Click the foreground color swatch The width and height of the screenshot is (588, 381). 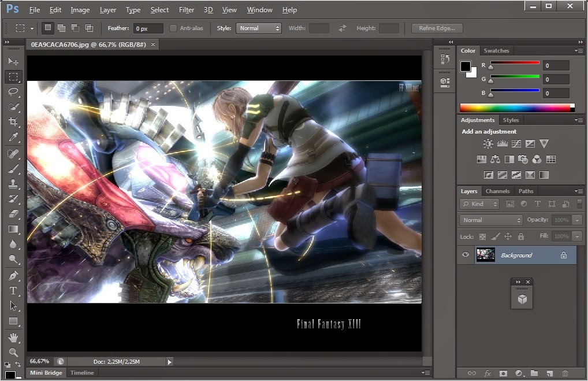tap(466, 67)
